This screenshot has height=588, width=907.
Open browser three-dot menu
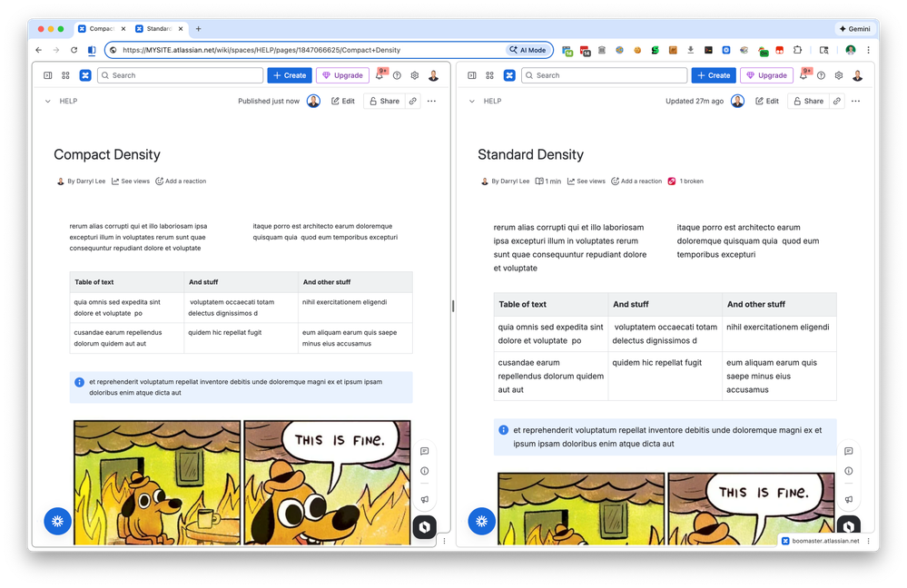click(x=868, y=50)
